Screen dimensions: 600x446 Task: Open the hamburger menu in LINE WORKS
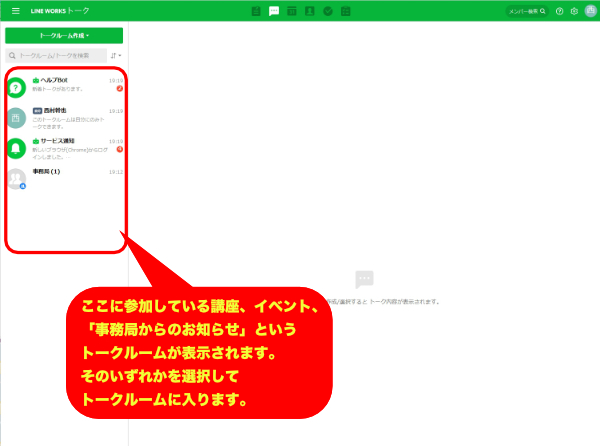coord(15,11)
